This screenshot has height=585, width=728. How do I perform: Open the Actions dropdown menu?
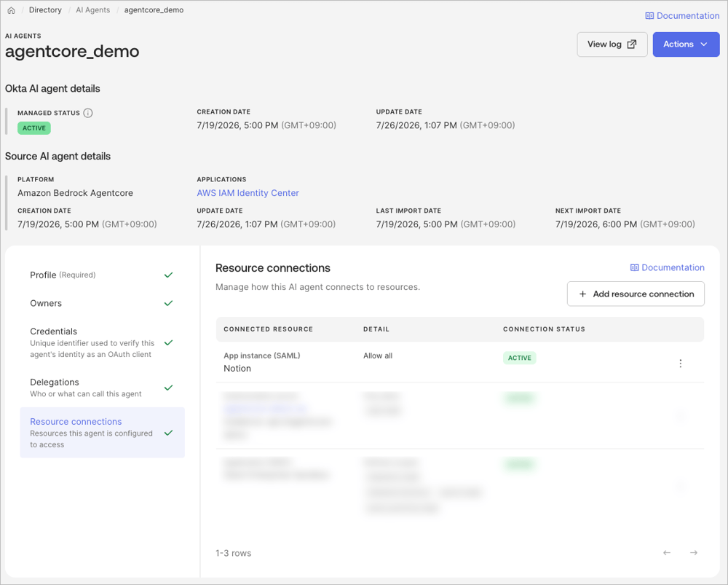point(686,44)
